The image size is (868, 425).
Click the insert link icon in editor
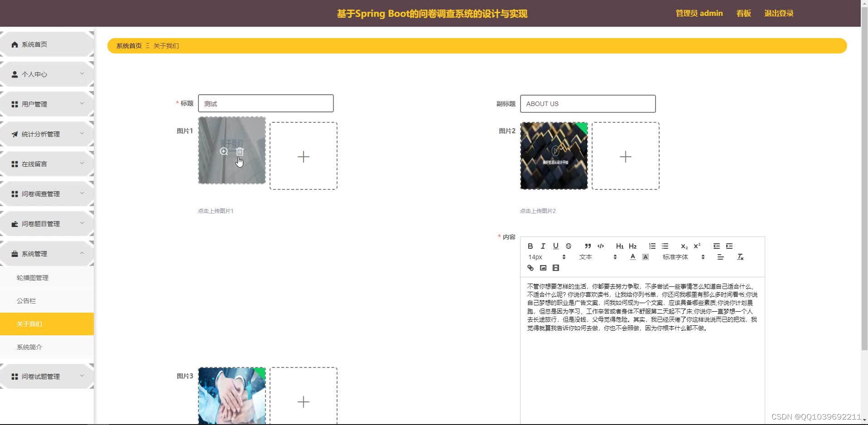[530, 268]
